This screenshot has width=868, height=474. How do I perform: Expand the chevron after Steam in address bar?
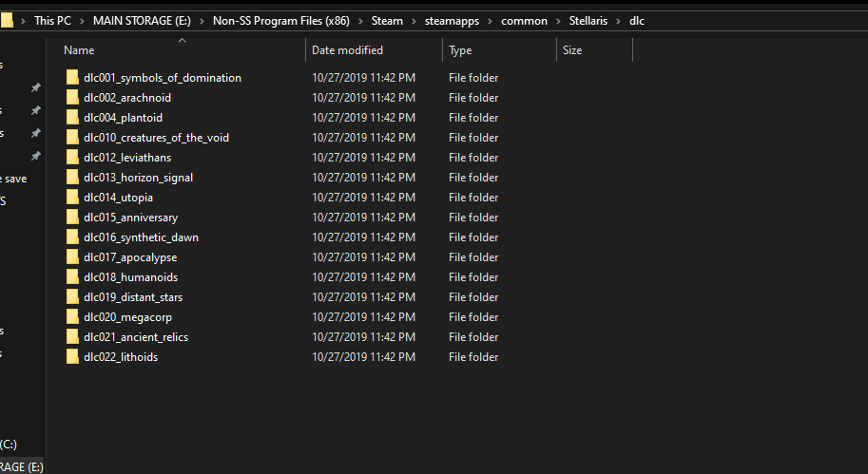tap(414, 21)
